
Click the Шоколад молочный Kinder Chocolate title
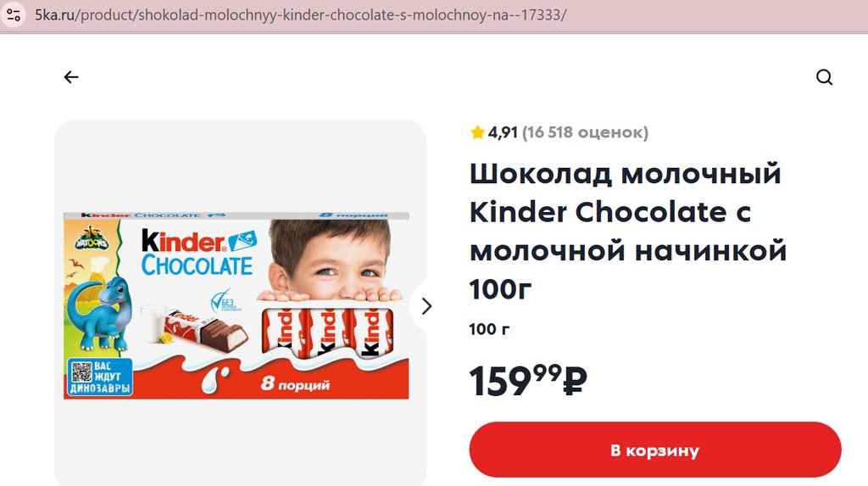tap(628, 231)
